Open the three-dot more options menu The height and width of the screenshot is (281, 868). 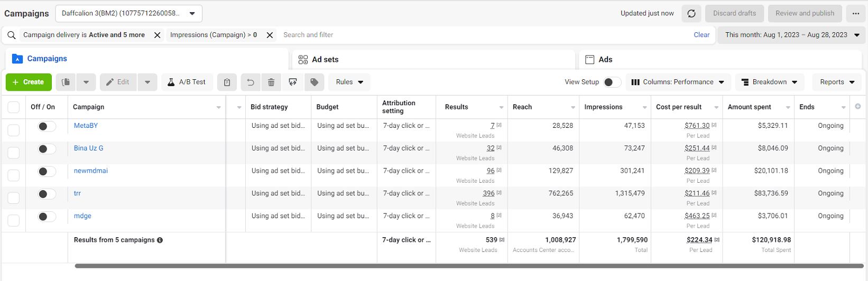(x=856, y=14)
